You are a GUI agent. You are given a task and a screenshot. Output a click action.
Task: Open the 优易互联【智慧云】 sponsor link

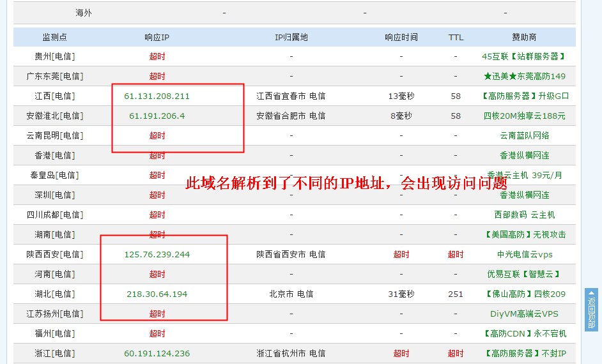pyautogui.click(x=524, y=274)
